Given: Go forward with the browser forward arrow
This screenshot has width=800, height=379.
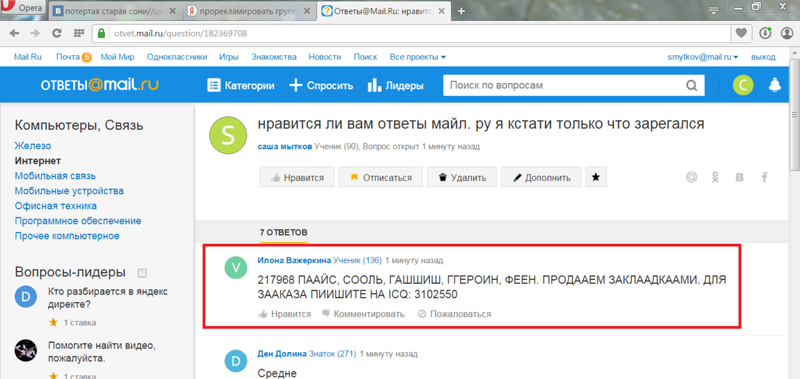Looking at the screenshot, I should (35, 33).
